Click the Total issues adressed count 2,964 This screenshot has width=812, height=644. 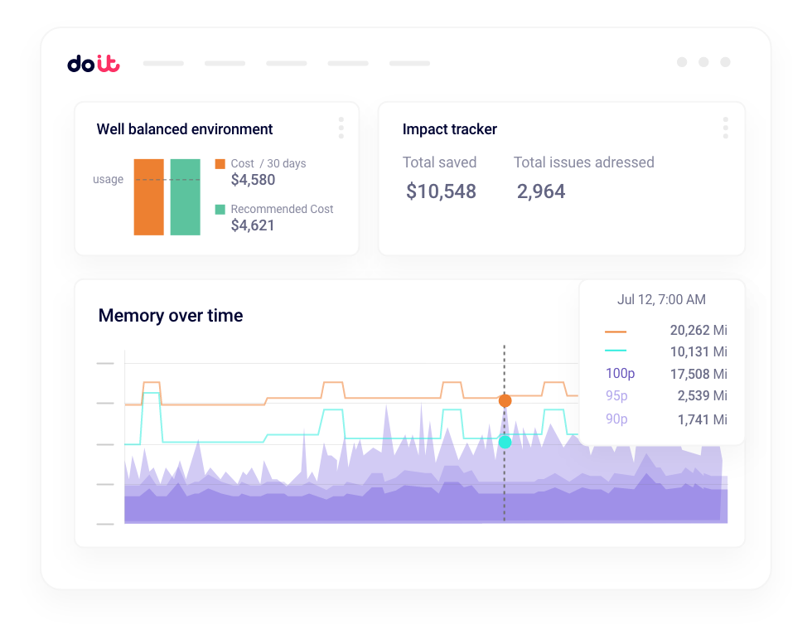(541, 191)
